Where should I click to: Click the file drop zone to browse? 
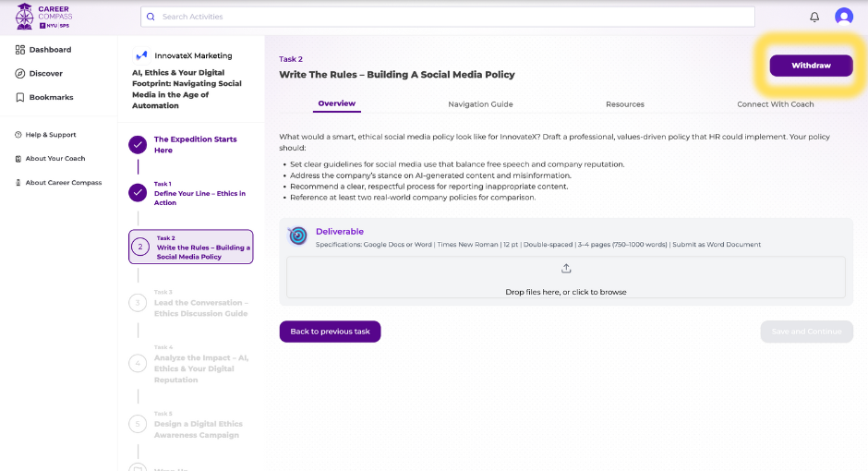pos(565,278)
